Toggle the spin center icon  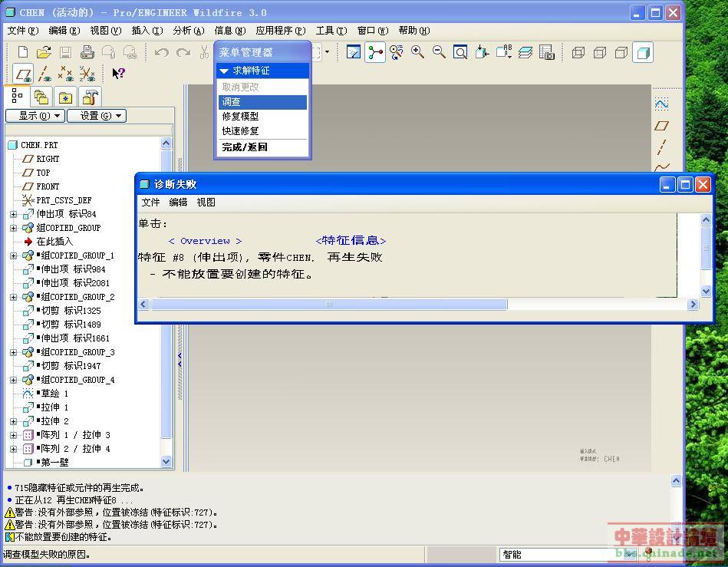coord(375,52)
